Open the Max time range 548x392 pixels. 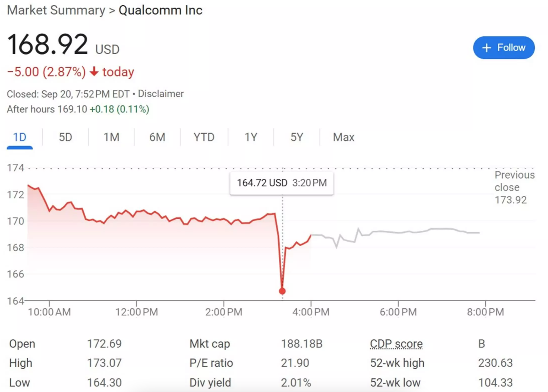[x=344, y=137]
